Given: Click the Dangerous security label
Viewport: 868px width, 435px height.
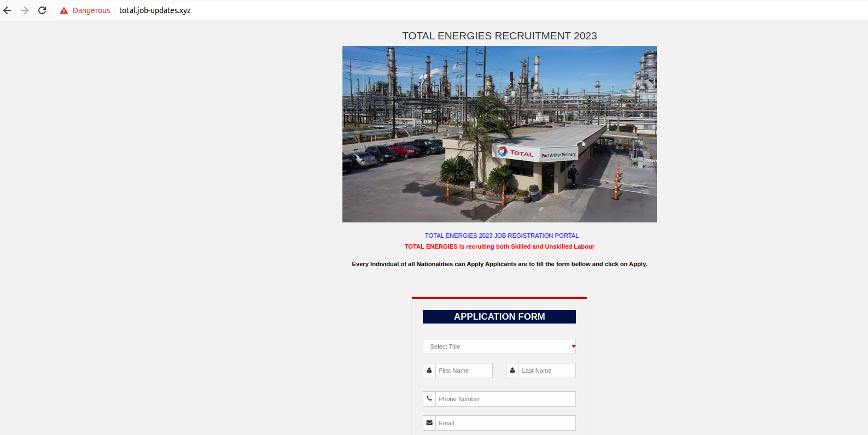Looking at the screenshot, I should (x=91, y=10).
